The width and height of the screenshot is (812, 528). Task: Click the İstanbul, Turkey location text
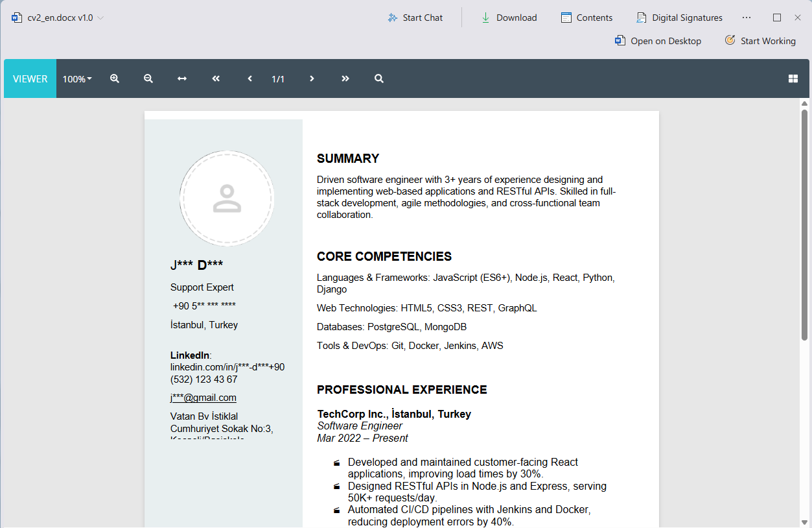click(204, 325)
